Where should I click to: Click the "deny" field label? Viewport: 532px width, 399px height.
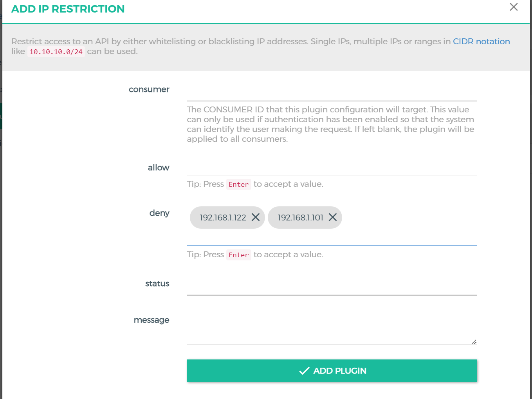(x=159, y=213)
